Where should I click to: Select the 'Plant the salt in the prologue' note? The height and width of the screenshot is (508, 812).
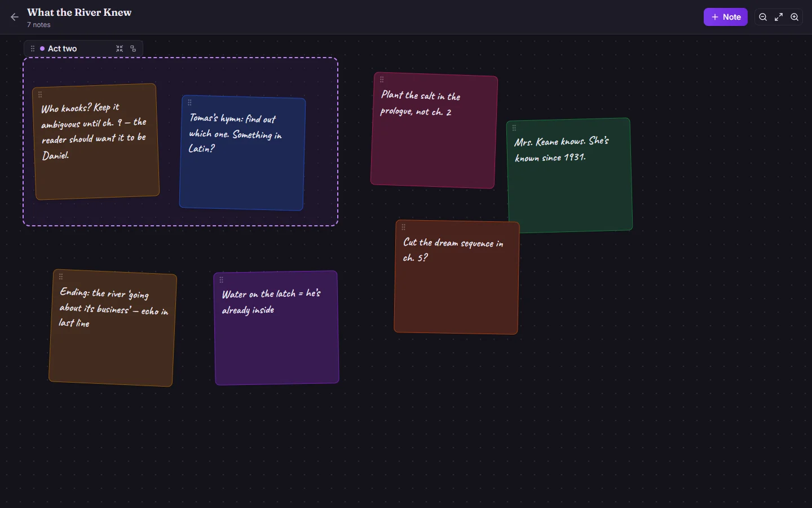click(434, 130)
